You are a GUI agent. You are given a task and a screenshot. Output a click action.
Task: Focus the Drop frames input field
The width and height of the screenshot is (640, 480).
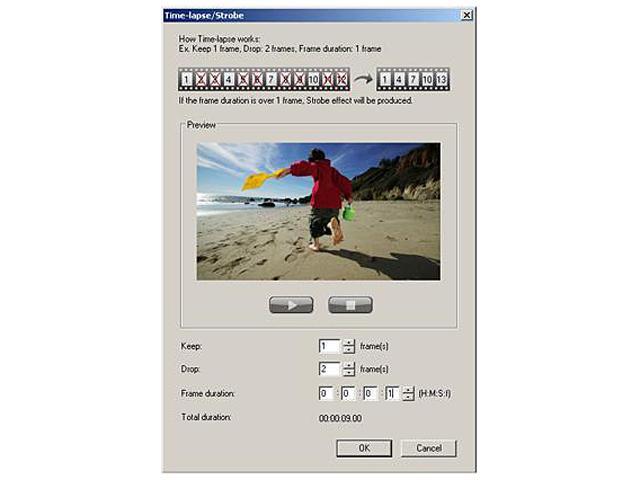coord(329,370)
